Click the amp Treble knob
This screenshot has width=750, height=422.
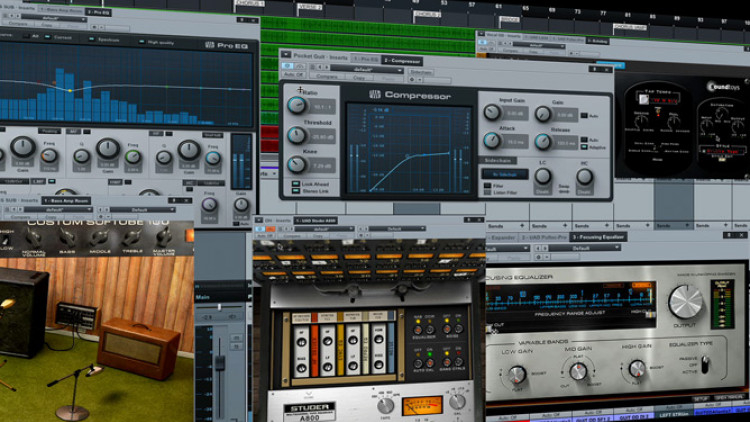[x=132, y=237]
